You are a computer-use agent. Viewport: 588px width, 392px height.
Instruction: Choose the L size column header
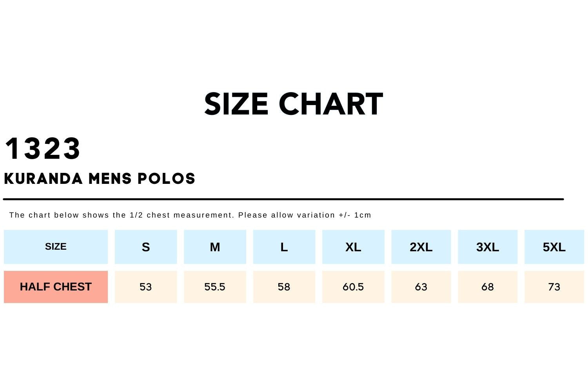point(284,247)
